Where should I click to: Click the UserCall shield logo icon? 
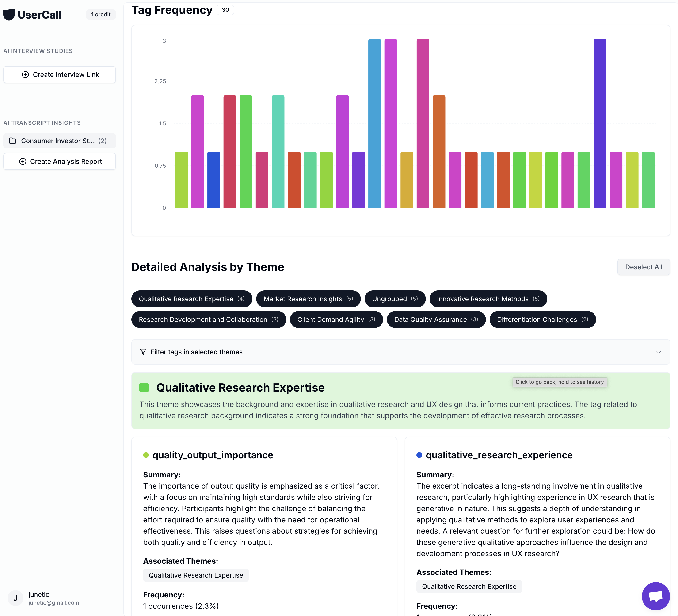coord(9,15)
